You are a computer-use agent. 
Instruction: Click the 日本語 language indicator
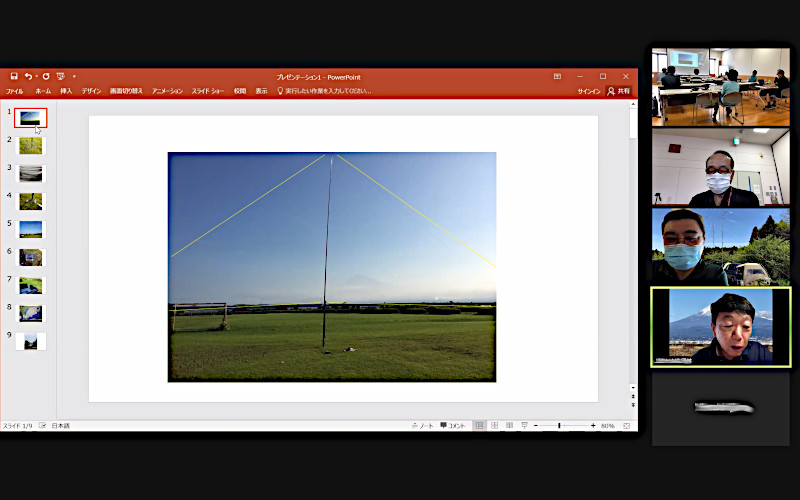coord(61,426)
